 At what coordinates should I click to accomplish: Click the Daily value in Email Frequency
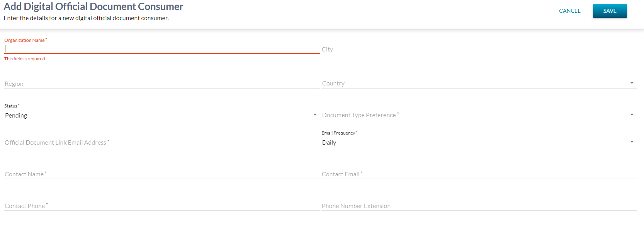[329, 142]
